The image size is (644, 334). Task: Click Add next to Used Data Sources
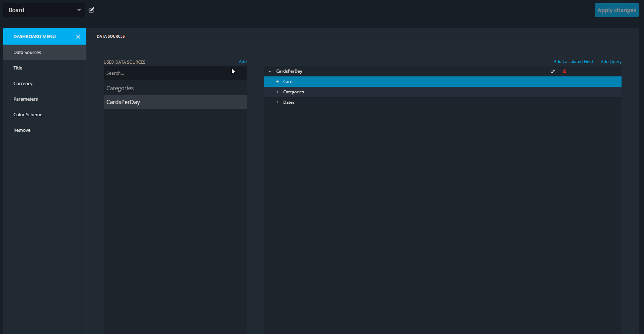point(243,62)
